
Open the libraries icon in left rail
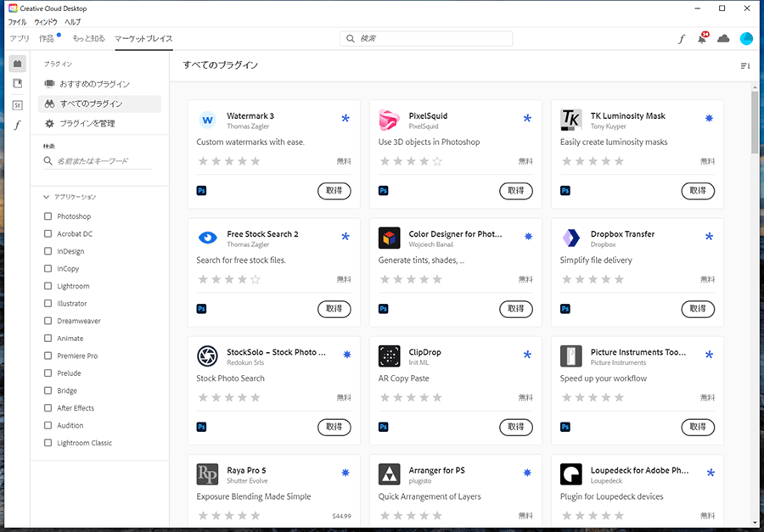pos(18,84)
